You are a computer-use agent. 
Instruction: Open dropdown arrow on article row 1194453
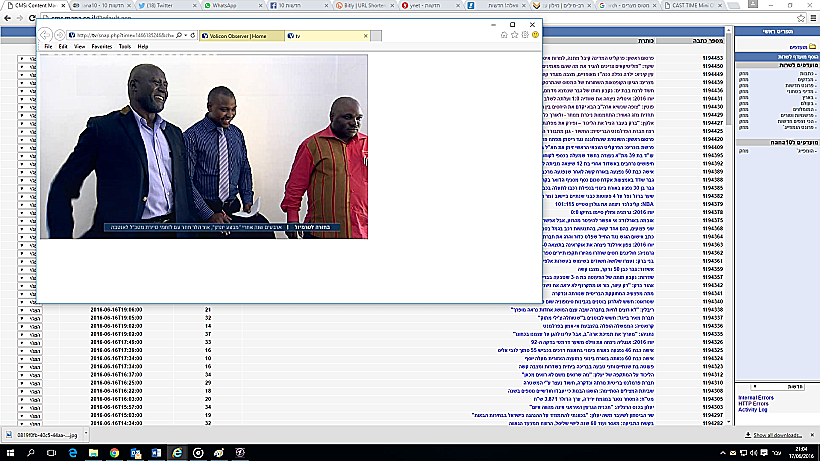21,66
